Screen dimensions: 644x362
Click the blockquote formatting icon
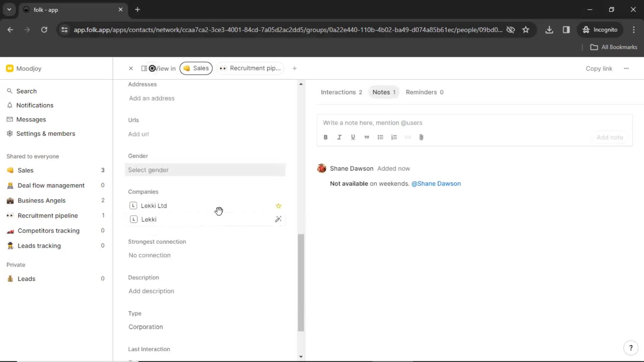[x=367, y=137]
